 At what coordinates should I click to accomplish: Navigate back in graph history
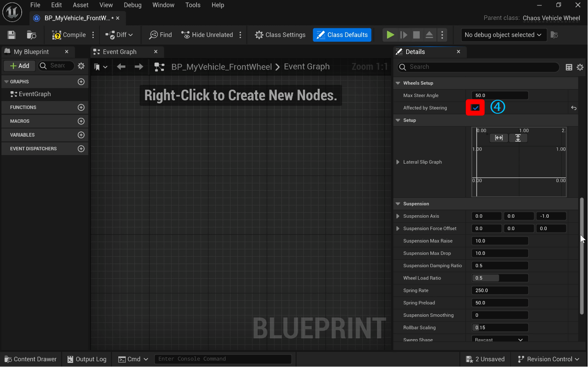(121, 67)
